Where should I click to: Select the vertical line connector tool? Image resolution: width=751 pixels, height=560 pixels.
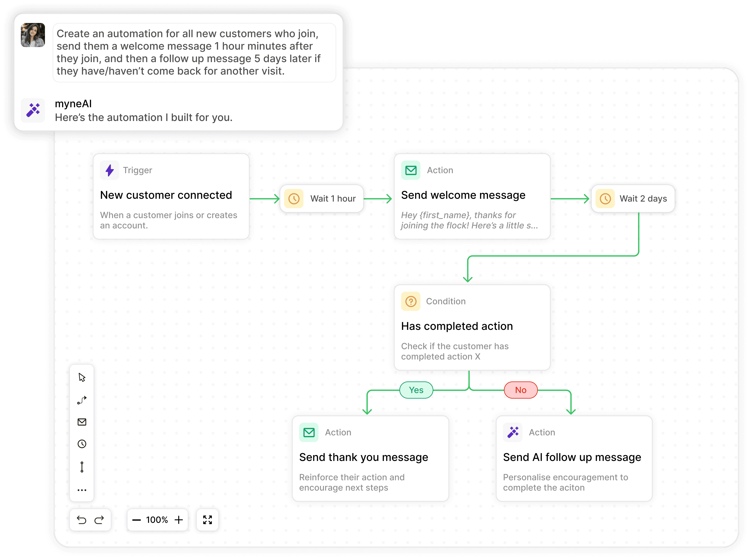coord(82,467)
